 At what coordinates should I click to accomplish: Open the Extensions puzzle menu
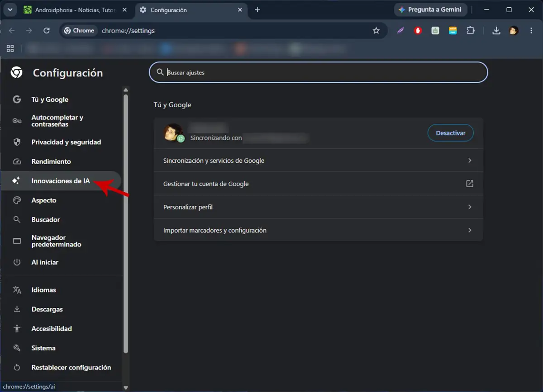pyautogui.click(x=471, y=31)
